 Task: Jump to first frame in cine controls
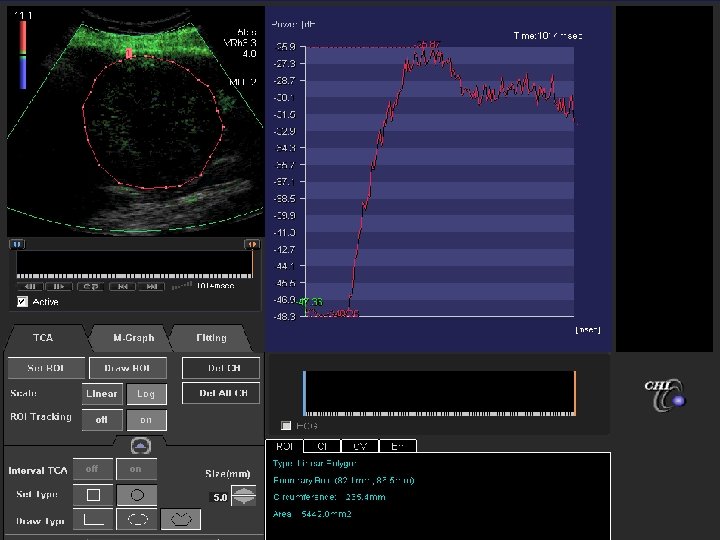pyautogui.click(x=123, y=286)
